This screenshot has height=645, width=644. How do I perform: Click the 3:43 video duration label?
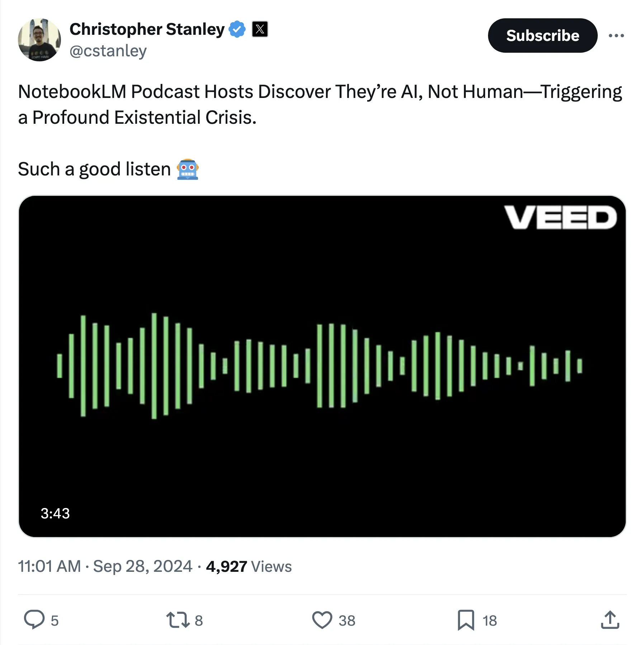pos(55,513)
